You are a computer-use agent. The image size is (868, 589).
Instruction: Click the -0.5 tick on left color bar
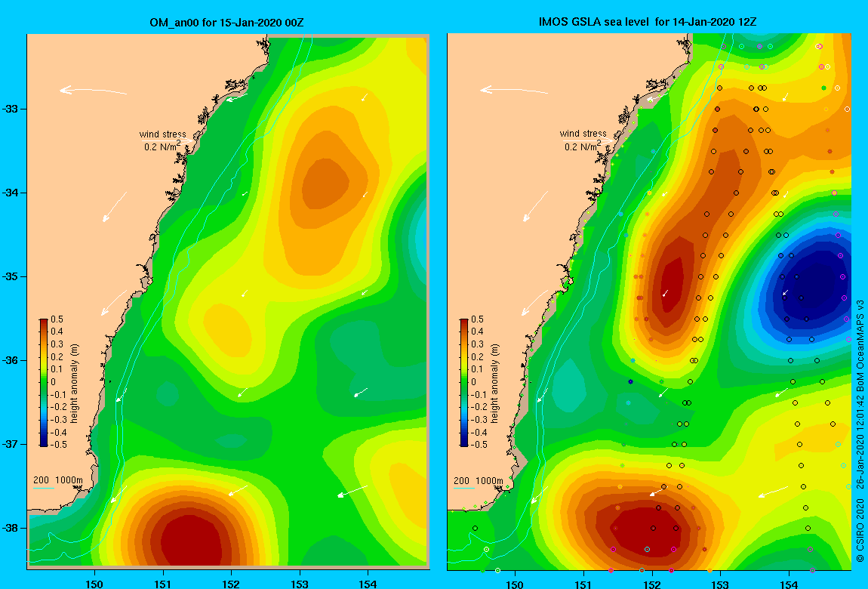[59, 445]
